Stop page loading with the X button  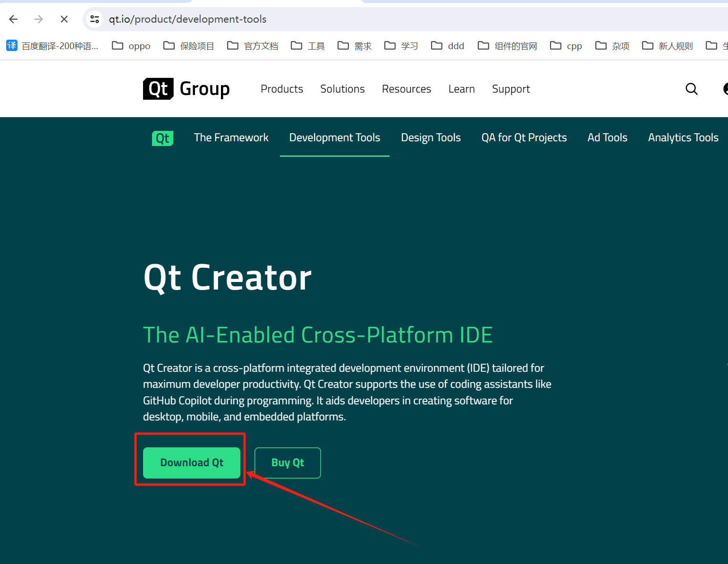point(64,19)
